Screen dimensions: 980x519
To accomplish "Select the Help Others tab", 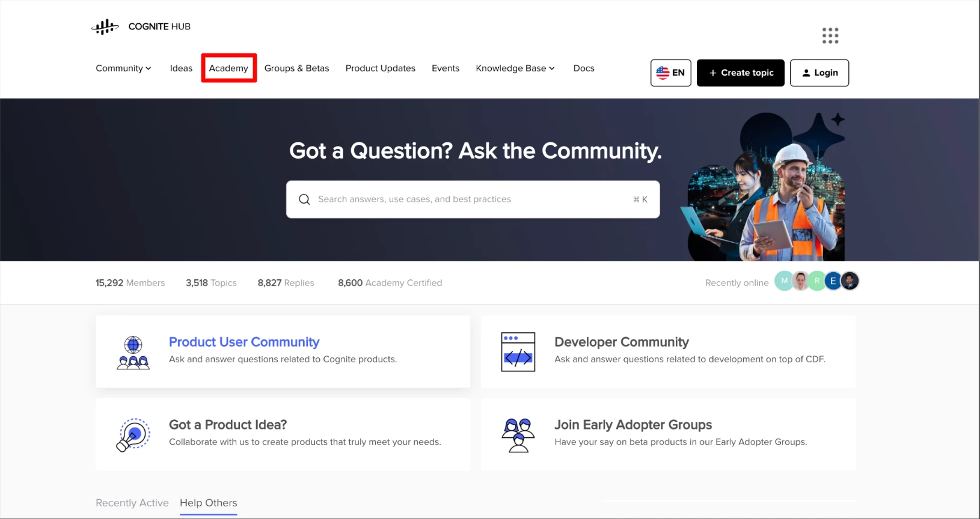I will (209, 503).
